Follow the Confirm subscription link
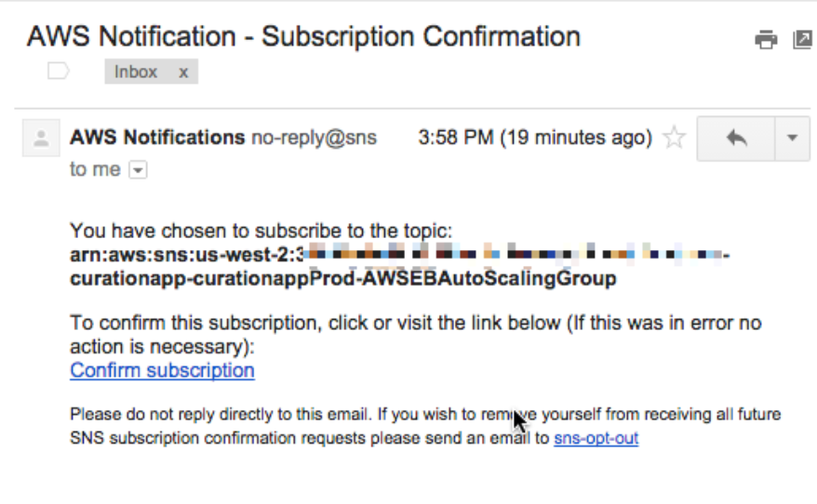817x504 pixels. (162, 370)
